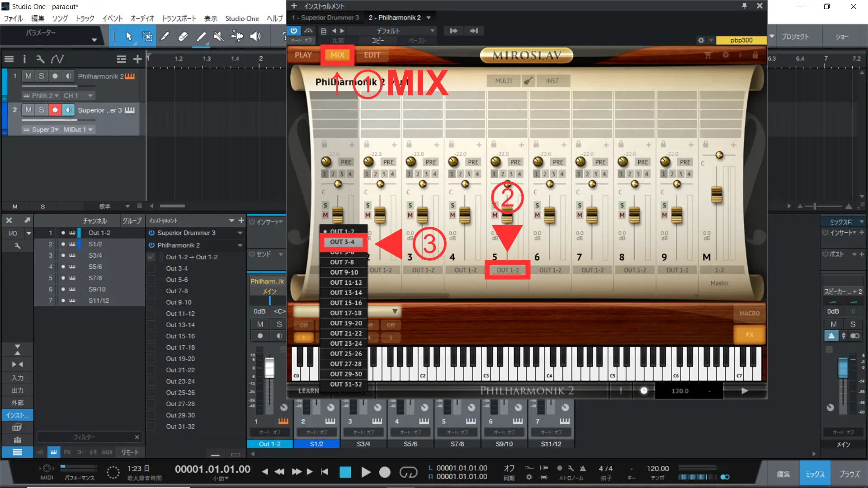868x488 pixels.
Task: Click the MACRO button
Action: point(749,313)
